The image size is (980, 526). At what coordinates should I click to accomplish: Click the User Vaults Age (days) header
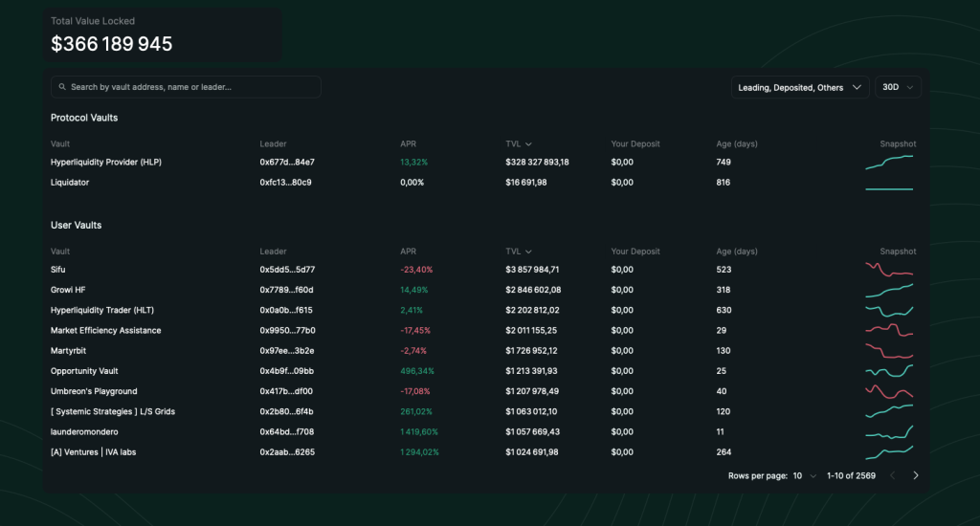point(737,252)
